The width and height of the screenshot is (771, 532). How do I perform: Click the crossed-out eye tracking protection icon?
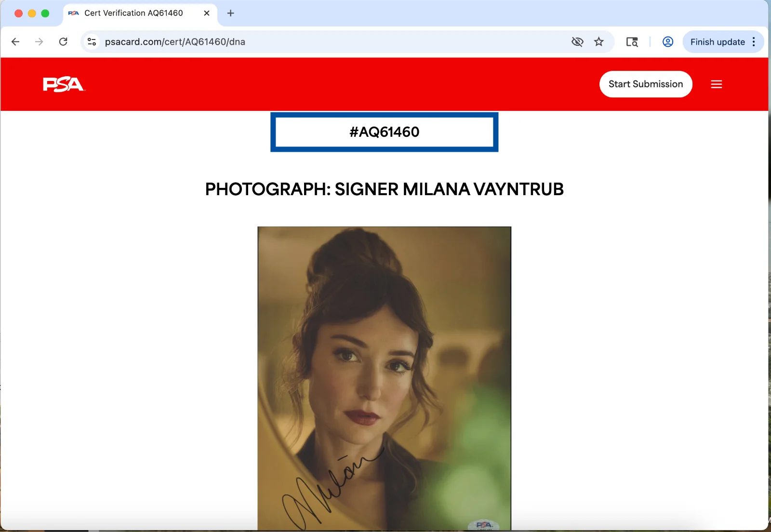pos(577,42)
